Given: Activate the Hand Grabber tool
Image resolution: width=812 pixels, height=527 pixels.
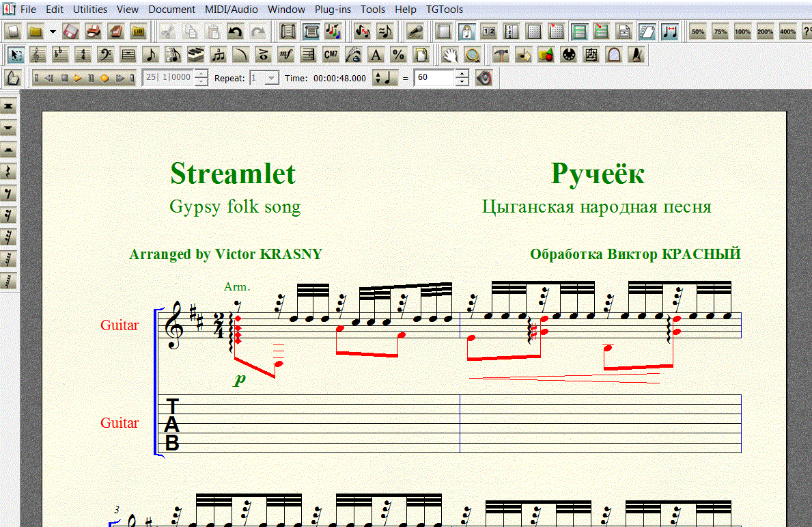Looking at the screenshot, I should 449,55.
